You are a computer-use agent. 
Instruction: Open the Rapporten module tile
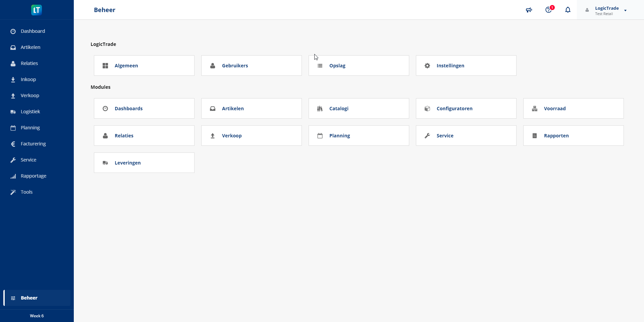(x=573, y=136)
